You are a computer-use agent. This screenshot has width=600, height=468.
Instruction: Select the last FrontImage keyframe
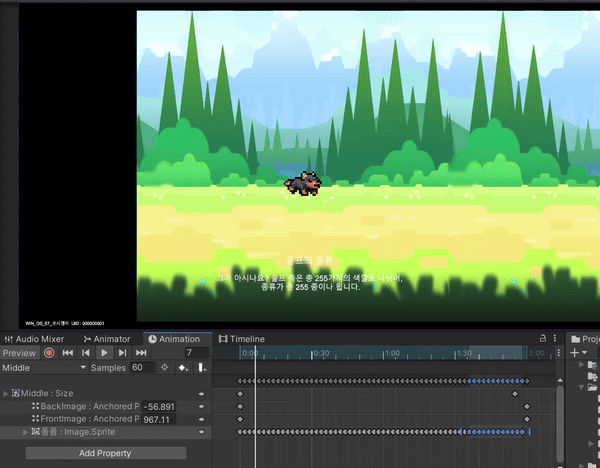point(527,419)
